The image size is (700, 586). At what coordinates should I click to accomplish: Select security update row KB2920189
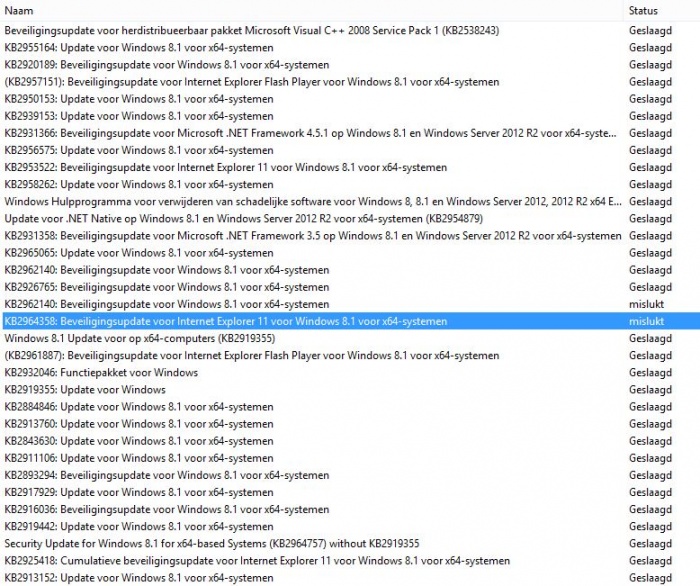point(350,65)
